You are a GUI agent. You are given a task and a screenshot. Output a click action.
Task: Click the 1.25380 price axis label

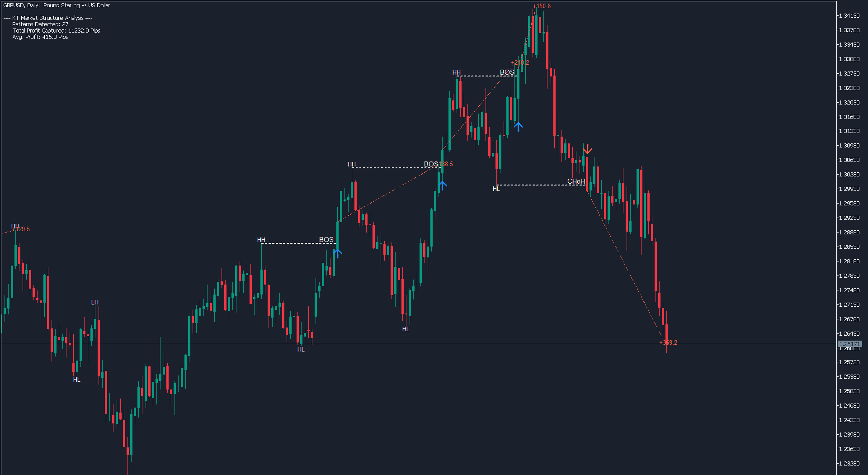(849, 377)
